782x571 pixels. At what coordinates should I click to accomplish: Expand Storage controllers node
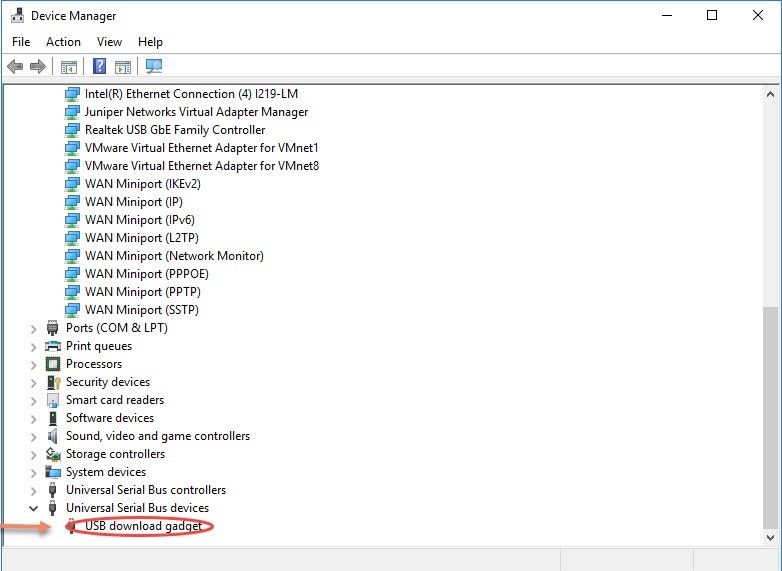coord(33,454)
